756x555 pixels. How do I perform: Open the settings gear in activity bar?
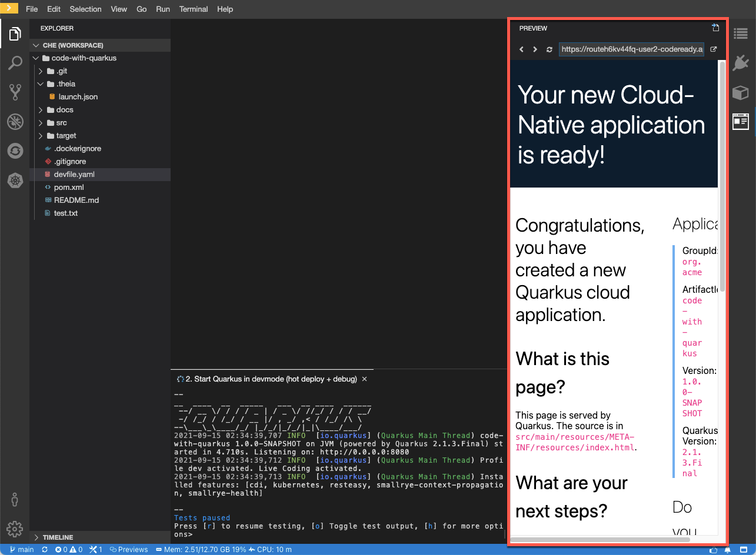pyautogui.click(x=15, y=529)
